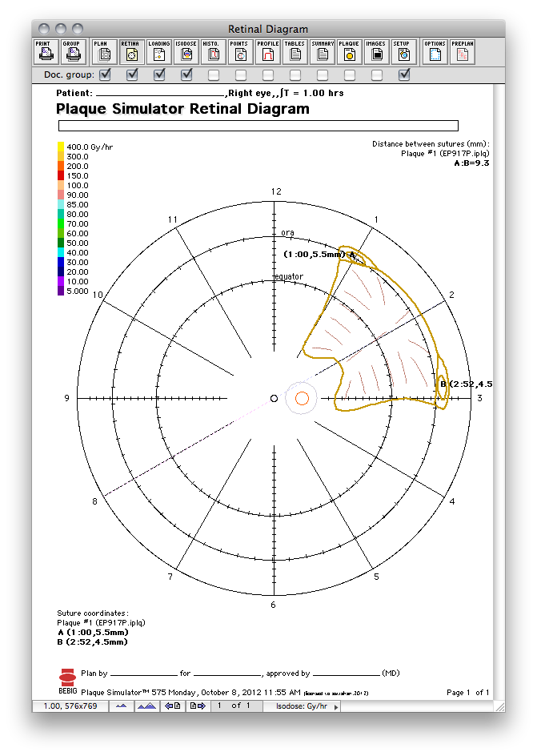Click the empty title field below heading
Viewport: 537px width, 756px height.
coord(258,126)
